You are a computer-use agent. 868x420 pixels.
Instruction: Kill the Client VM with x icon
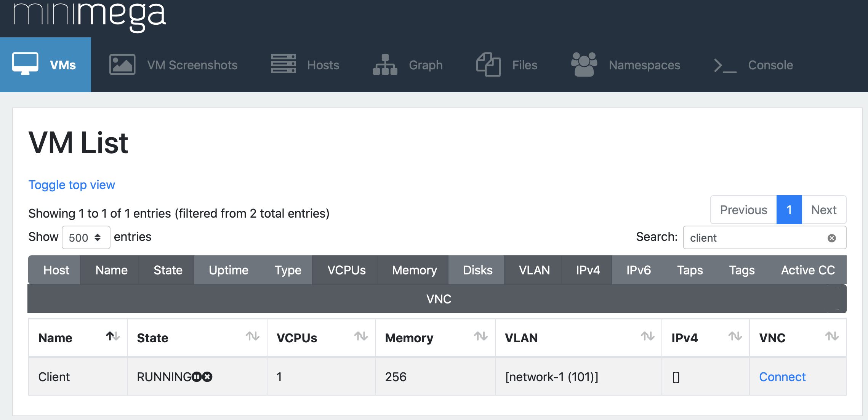207,377
